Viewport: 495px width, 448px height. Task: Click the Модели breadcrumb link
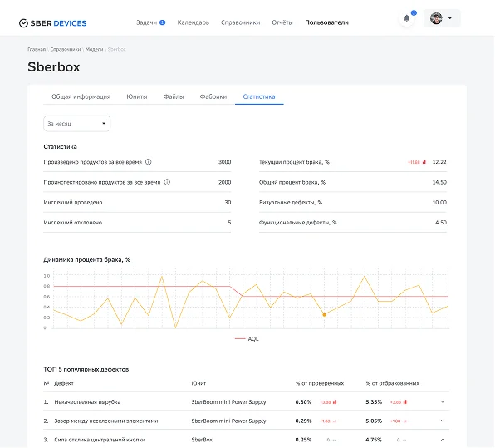[x=94, y=49]
